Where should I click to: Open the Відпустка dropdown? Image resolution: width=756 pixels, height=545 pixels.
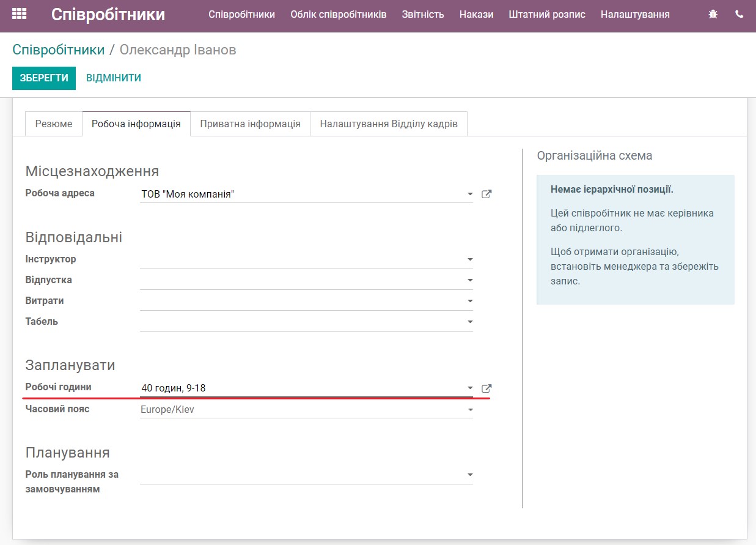pos(469,280)
